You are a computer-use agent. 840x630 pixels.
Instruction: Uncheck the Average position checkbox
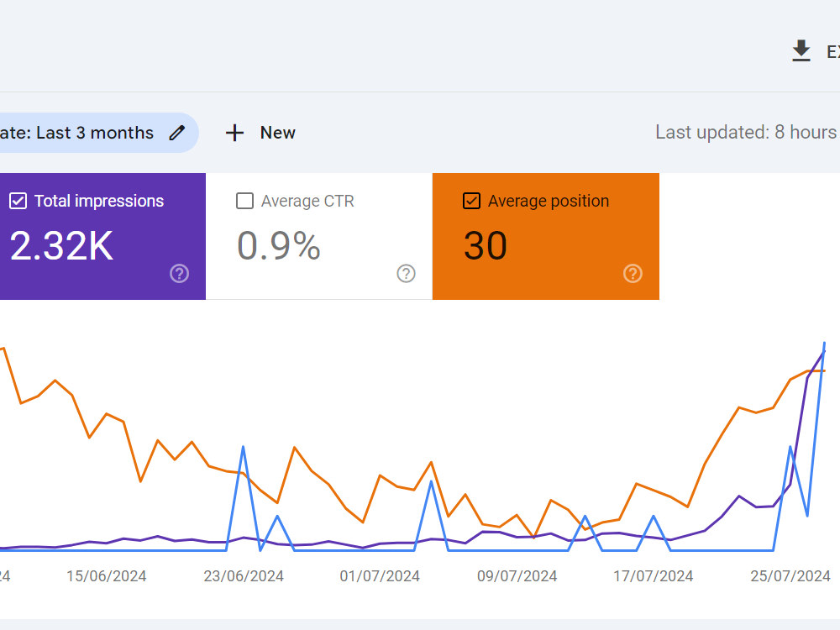click(x=471, y=201)
